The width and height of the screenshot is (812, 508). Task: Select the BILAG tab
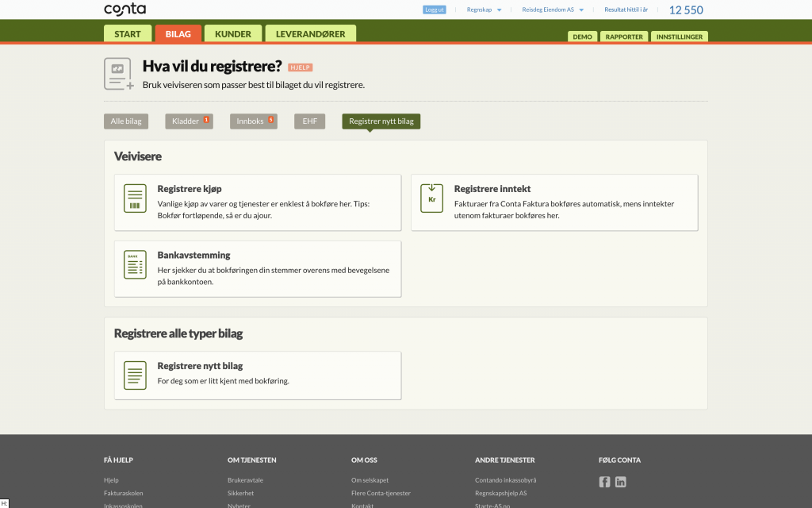[178, 33]
